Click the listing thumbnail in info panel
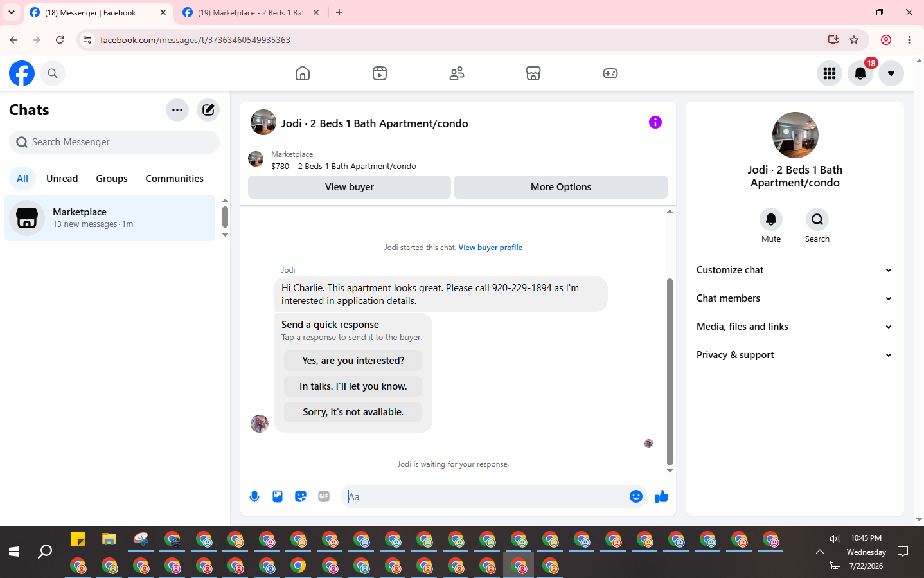The image size is (924, 578). coord(795,135)
